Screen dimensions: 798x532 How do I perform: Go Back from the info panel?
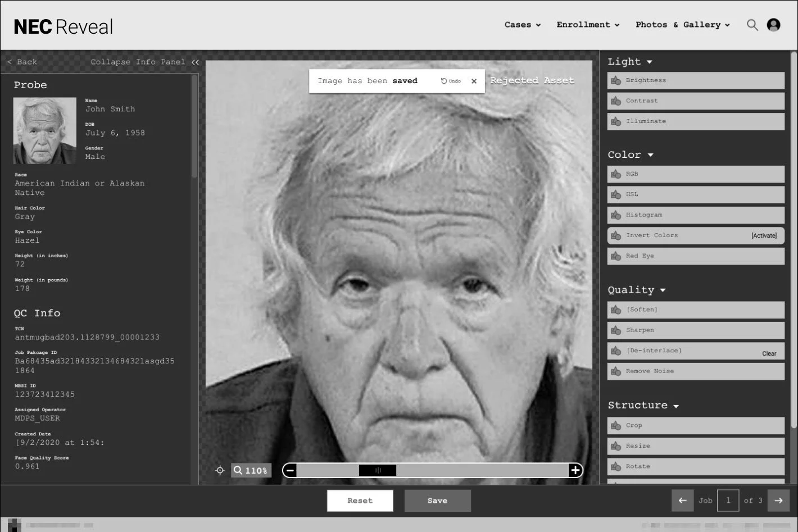pos(22,62)
